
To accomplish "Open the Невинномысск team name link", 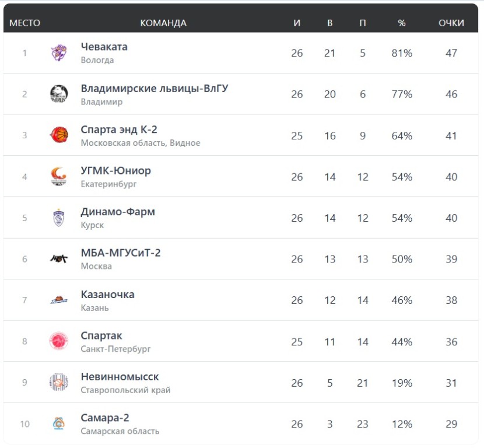I will click(120, 377).
